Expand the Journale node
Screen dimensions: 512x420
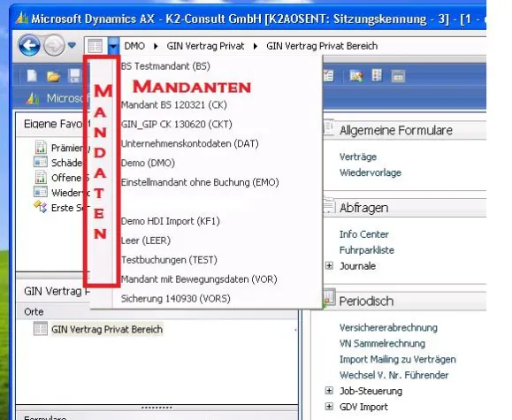click(x=329, y=266)
